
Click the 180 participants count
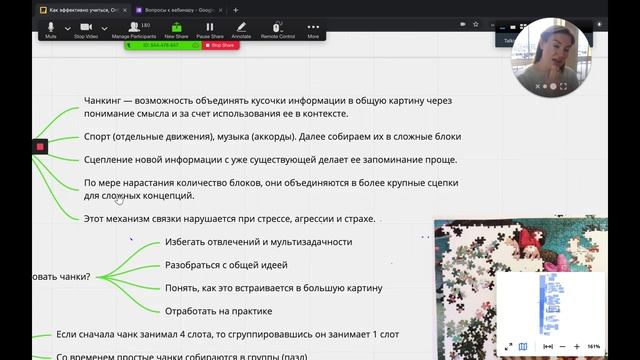[x=145, y=25]
